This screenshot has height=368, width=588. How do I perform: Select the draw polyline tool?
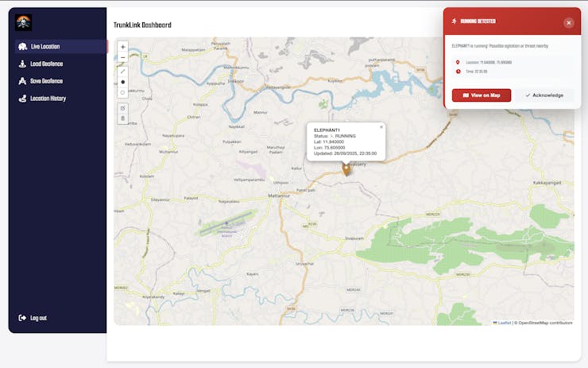pyautogui.click(x=122, y=72)
